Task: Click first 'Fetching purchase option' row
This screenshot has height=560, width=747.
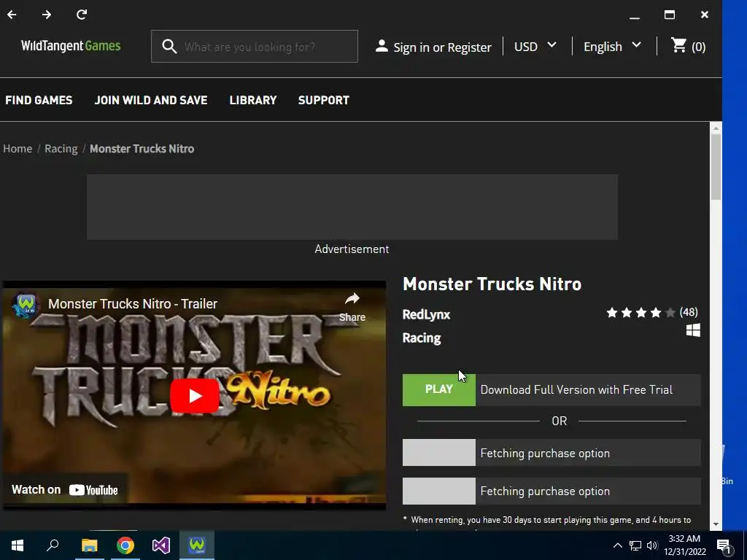Action: [551, 453]
